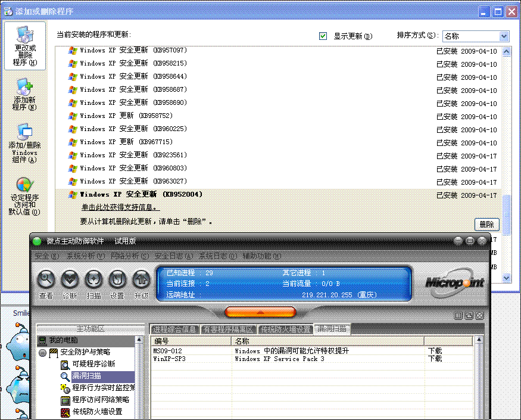The image size is (521, 420).
Task: Click the 名称 column header
Action: (x=327, y=341)
